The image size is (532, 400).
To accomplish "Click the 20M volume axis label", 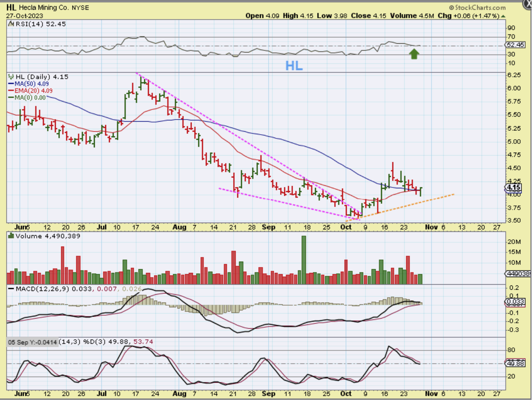I will (x=514, y=242).
